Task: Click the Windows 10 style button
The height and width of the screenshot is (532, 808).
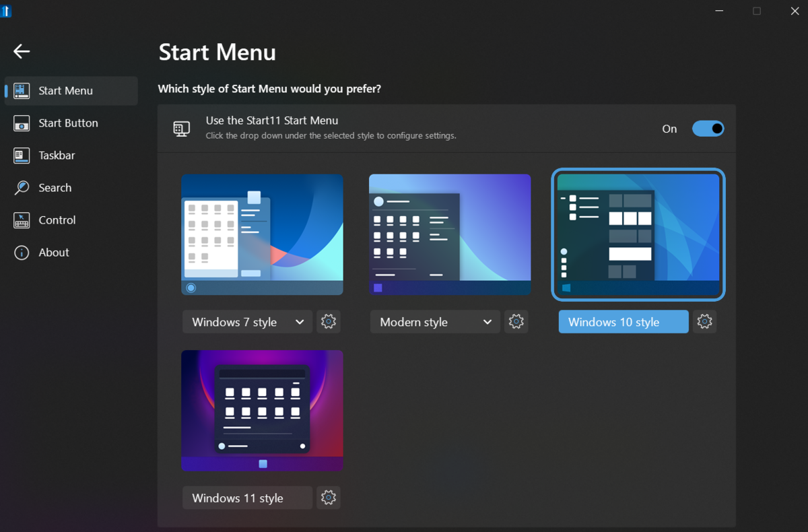Action: click(x=624, y=322)
